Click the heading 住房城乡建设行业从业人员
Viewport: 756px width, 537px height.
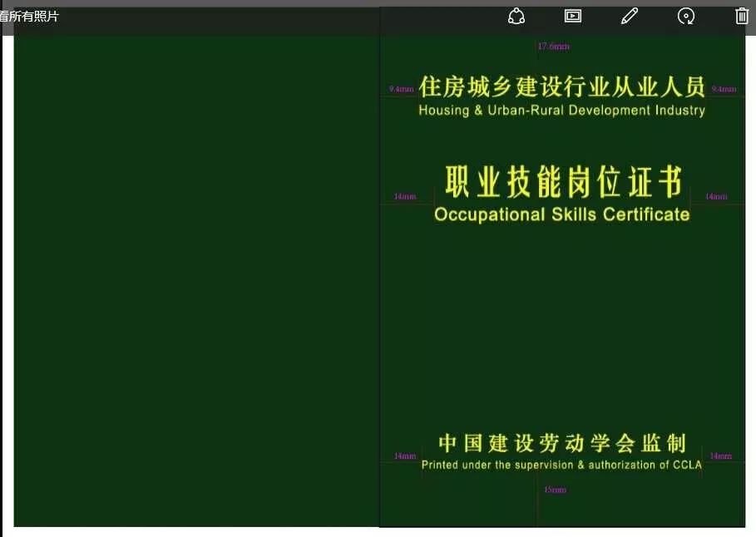pyautogui.click(x=561, y=87)
